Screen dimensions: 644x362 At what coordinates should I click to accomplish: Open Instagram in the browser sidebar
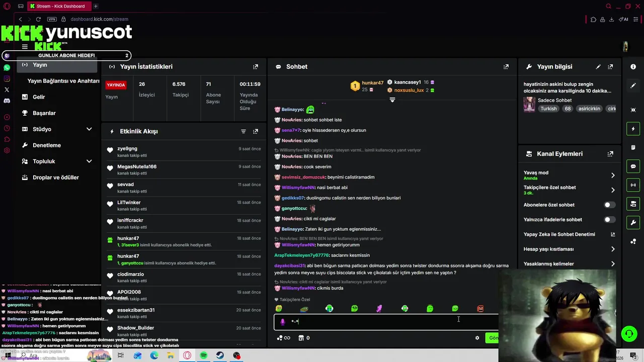coord(7,78)
